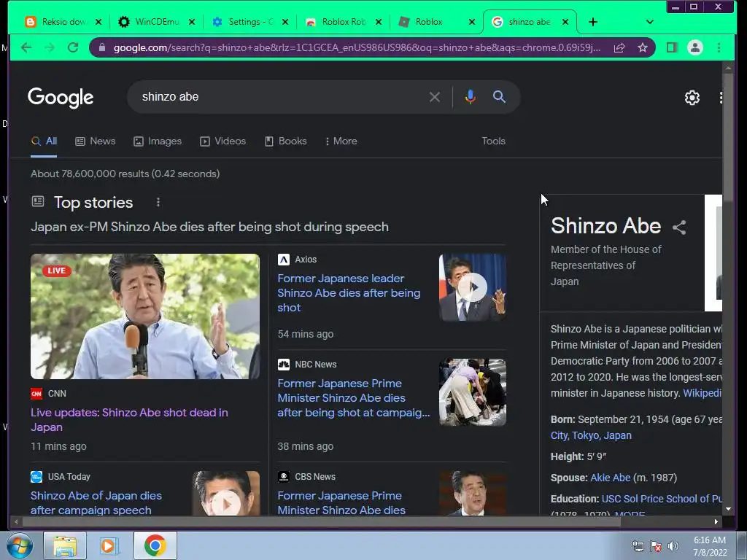Click the google.com address bar URL

point(356,47)
